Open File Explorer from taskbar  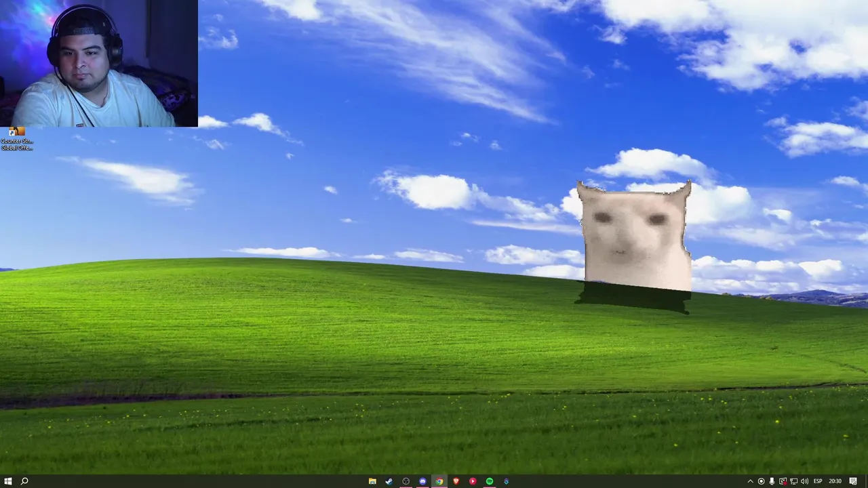372,481
